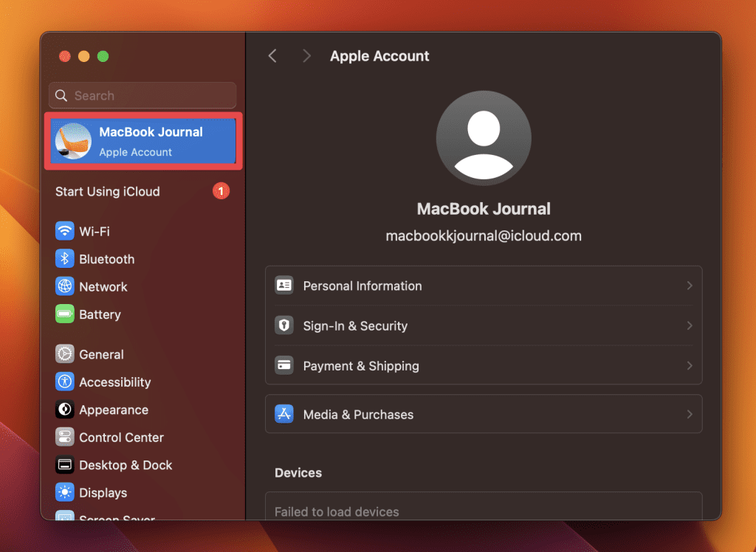756x552 pixels.
Task: Expand Personal Information row chevron
Action: [689, 286]
